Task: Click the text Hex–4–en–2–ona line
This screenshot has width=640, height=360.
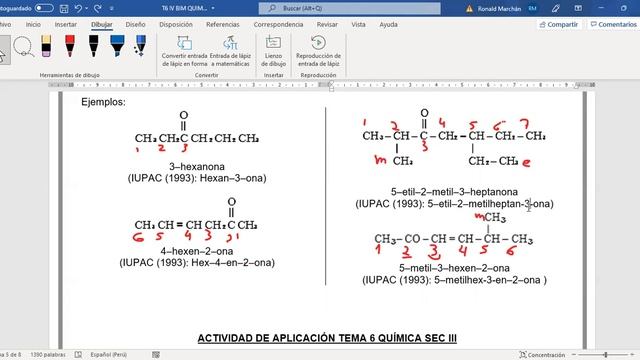Action: (x=197, y=262)
